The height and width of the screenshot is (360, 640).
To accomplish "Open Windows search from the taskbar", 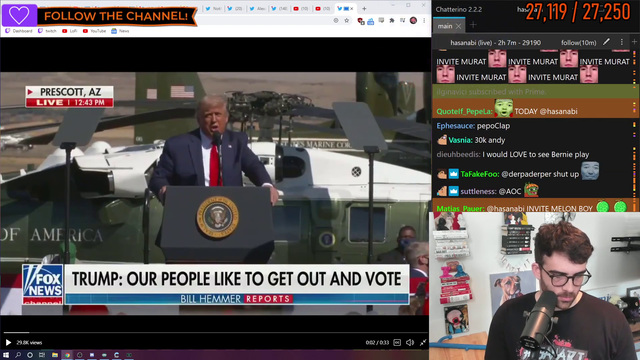I will 18,355.
